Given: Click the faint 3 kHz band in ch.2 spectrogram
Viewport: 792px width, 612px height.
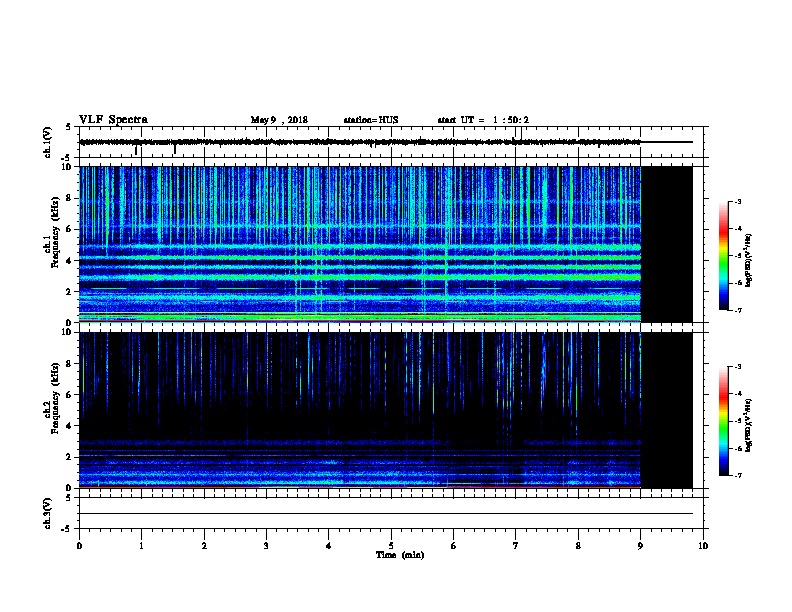Looking at the screenshot, I should pos(360,442).
